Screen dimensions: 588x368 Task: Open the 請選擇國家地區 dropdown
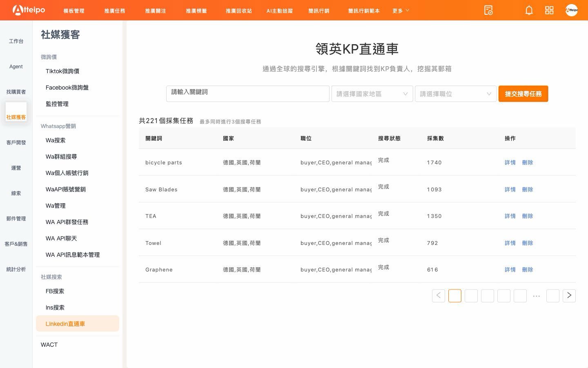coord(372,94)
